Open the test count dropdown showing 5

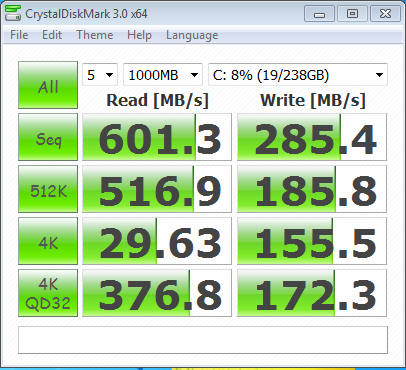[100, 75]
